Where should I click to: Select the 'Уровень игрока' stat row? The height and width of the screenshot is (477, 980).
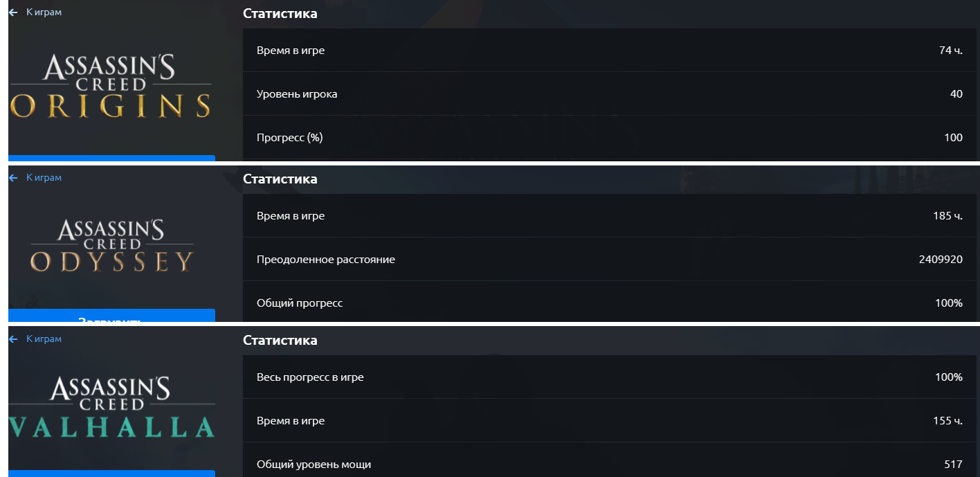[x=609, y=94]
